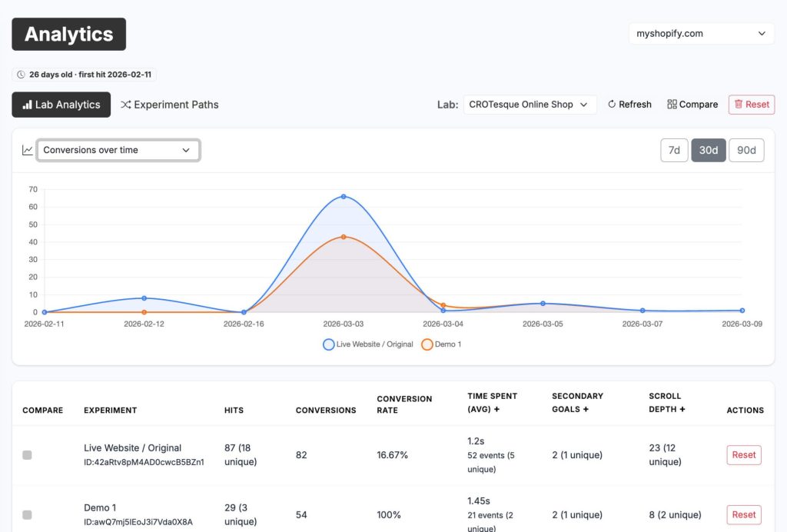Switch to the Experiment Paths tab

tap(169, 105)
